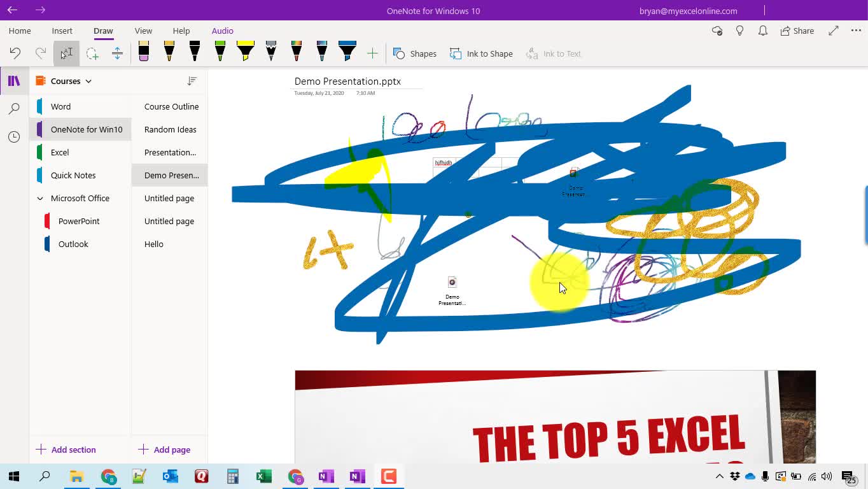The height and width of the screenshot is (489, 868).
Task: Switch to the Insert tab
Action: coord(62,31)
